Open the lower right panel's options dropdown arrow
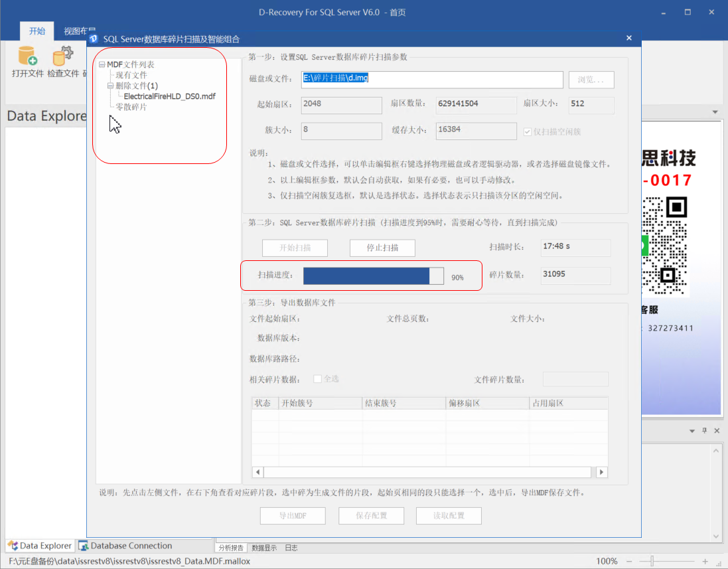 pos(692,431)
